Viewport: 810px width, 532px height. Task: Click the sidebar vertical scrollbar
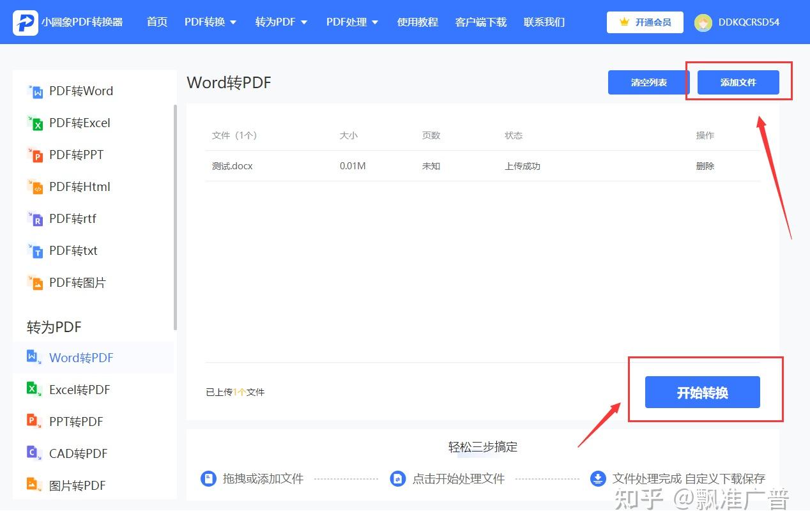coord(175,217)
